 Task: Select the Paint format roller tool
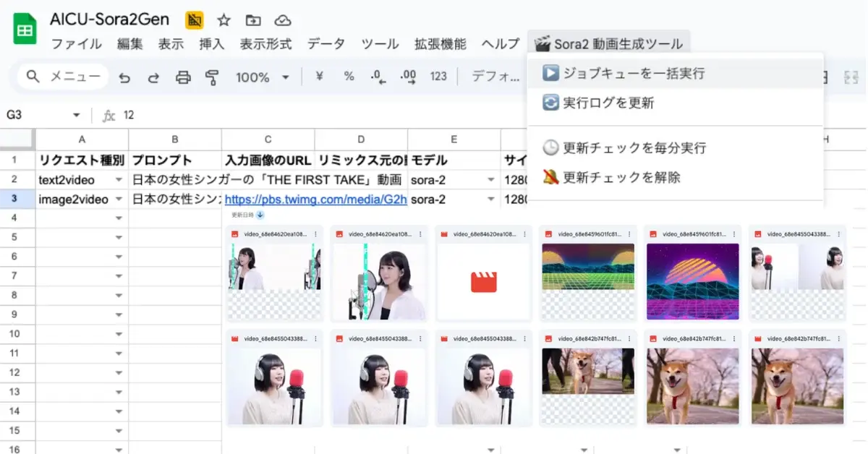click(212, 77)
